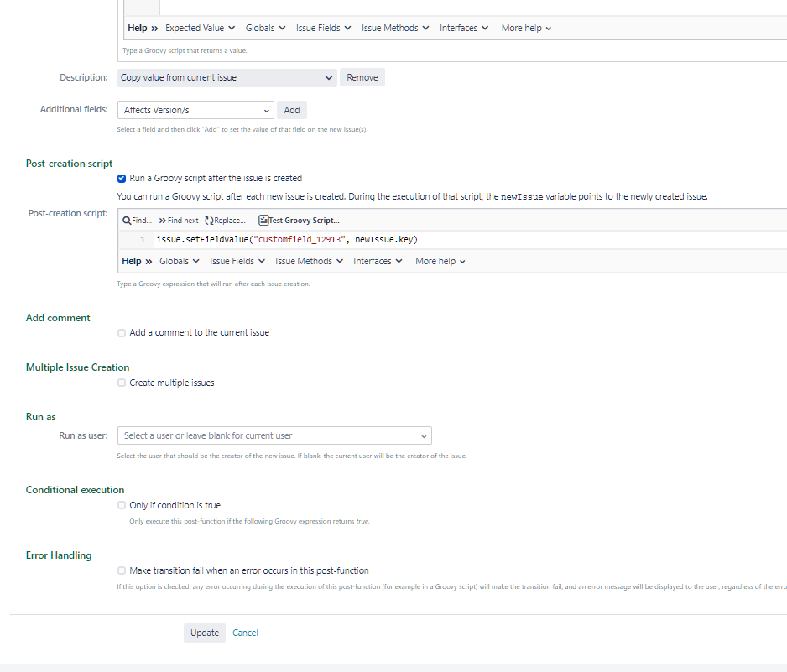
Task: Check Make transition fail when error occurs
Action: (x=122, y=570)
